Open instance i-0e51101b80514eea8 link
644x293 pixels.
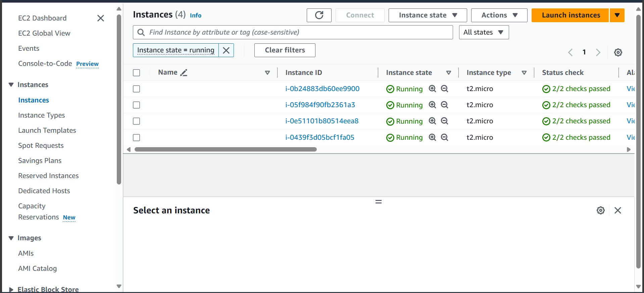click(x=322, y=121)
